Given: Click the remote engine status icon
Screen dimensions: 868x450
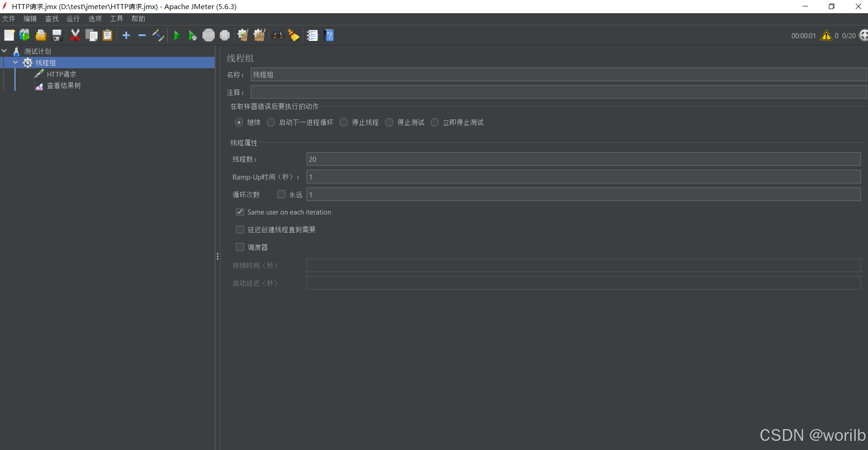Looking at the screenshot, I should click(863, 35).
